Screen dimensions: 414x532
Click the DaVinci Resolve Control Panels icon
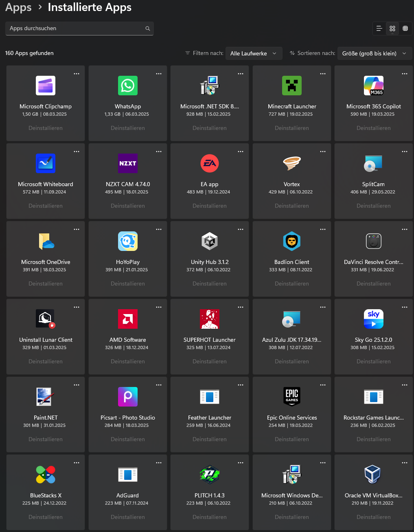pos(374,241)
